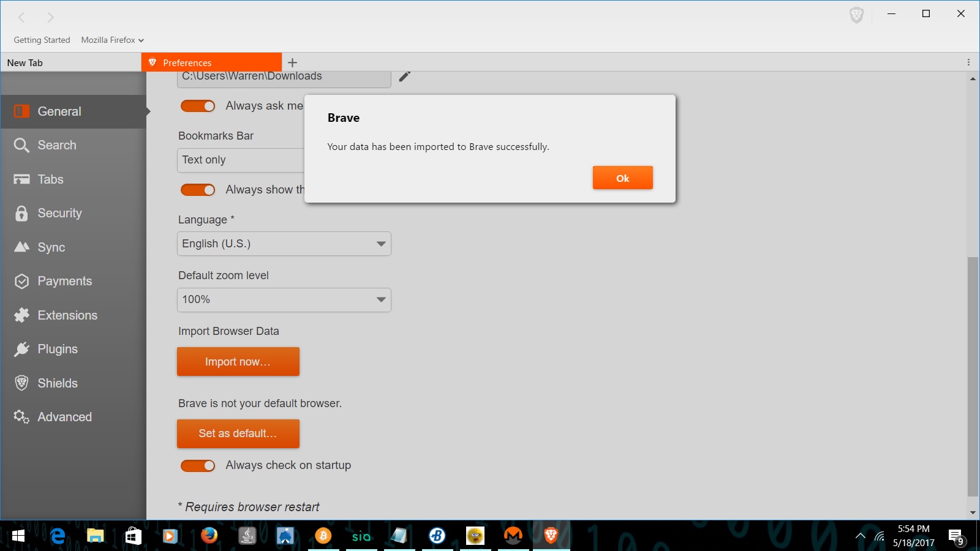The width and height of the screenshot is (980, 551).
Task: Open Advanced preferences section
Action: 73,417
